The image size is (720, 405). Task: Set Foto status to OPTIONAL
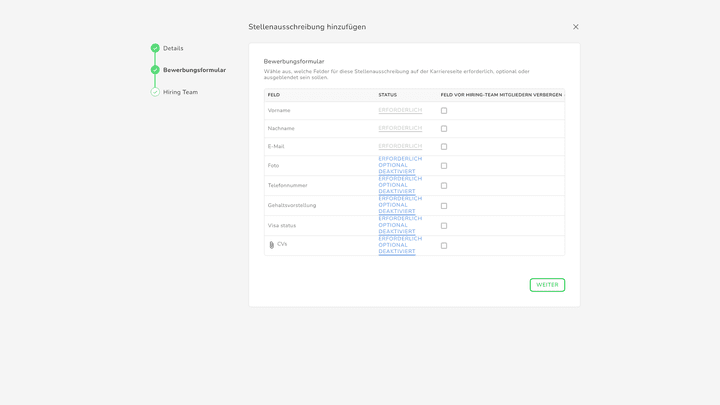coord(393,165)
